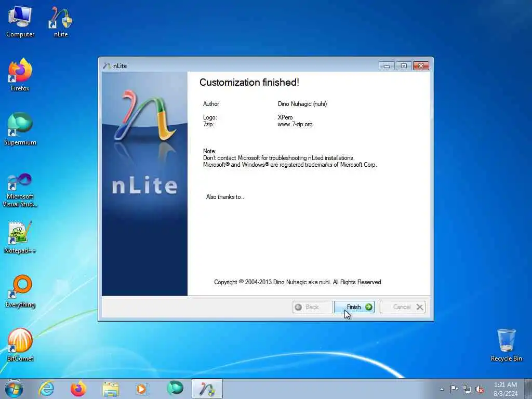Screen dimensions: 532x399
Task: Click the Cancel button in nLite
Action: [403, 307]
